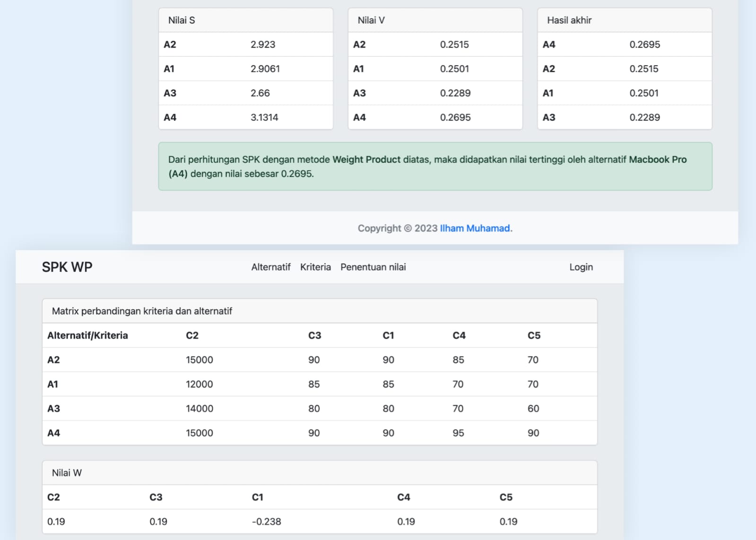
Task: Click the Login link in navbar
Action: pos(581,267)
